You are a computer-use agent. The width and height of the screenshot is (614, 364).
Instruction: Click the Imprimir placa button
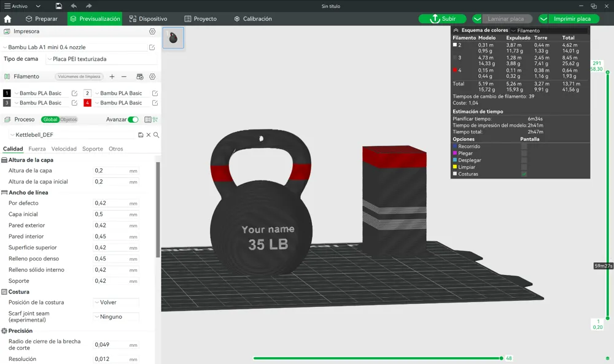coord(572,19)
